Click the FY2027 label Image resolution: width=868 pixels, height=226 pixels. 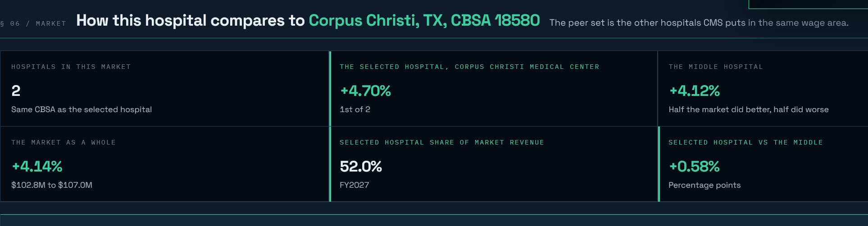354,185
